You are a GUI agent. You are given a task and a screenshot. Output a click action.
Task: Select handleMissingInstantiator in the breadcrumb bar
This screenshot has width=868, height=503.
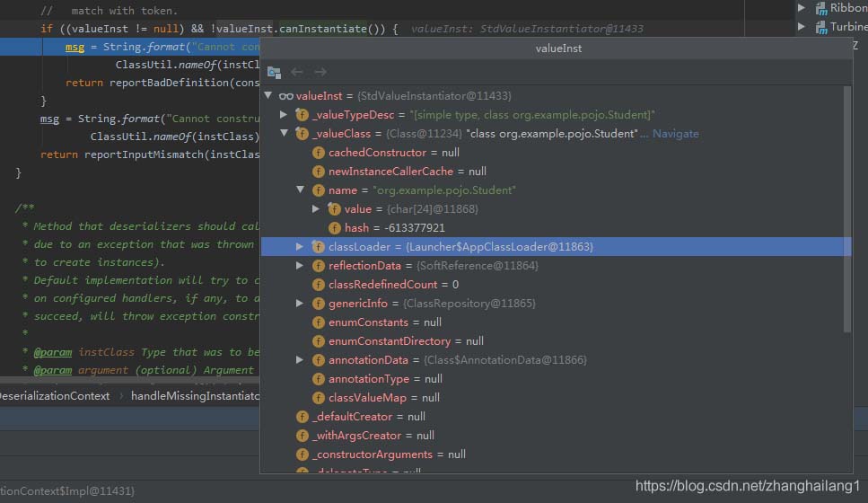click(x=196, y=396)
